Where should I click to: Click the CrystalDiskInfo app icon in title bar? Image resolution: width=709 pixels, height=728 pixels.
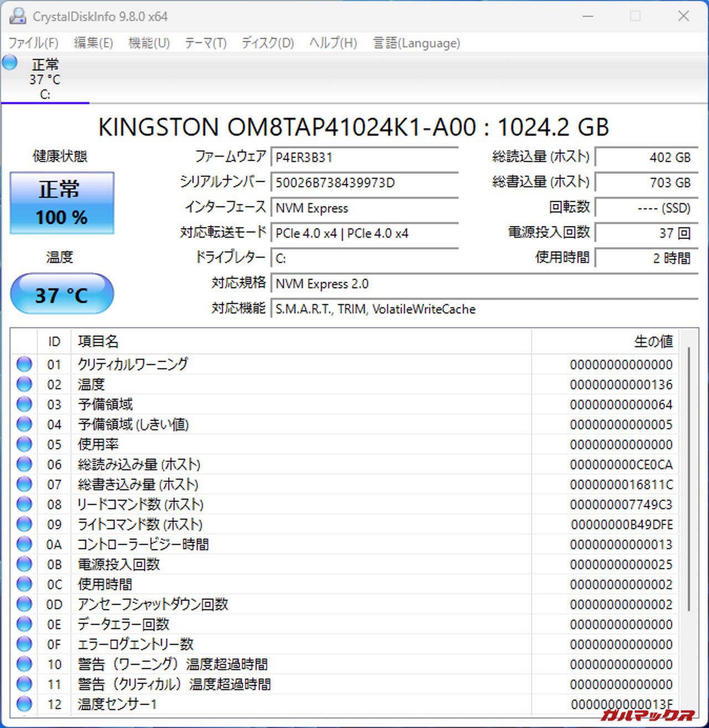(17, 16)
